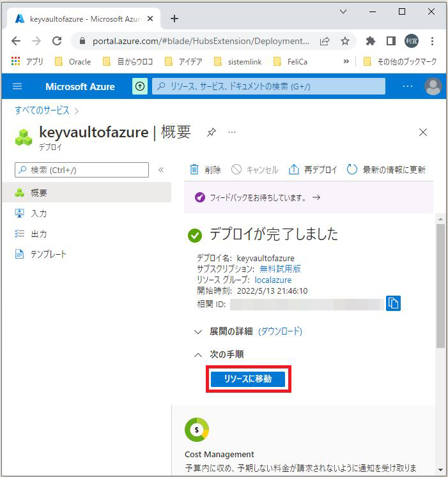Close the deployment blade with X
448x477 pixels.
[423, 132]
